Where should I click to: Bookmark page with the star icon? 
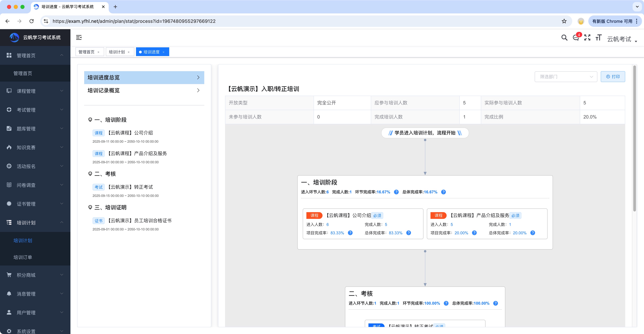564,21
